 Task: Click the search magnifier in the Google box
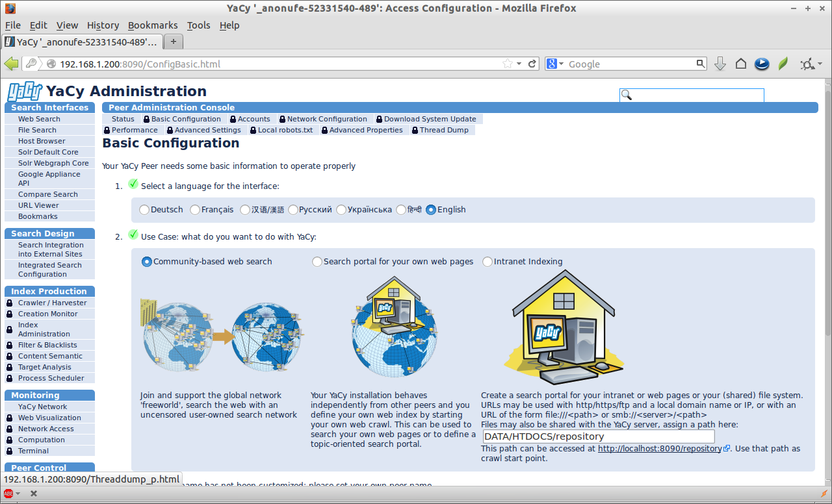701,64
